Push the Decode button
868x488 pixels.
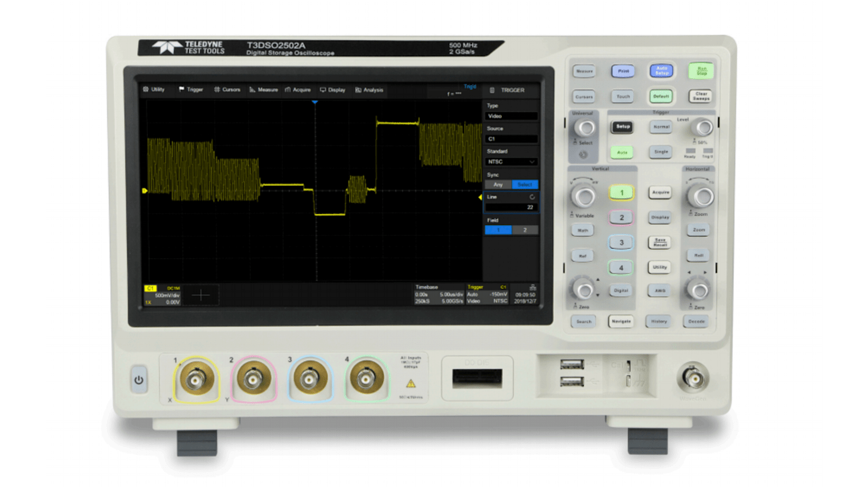(696, 321)
